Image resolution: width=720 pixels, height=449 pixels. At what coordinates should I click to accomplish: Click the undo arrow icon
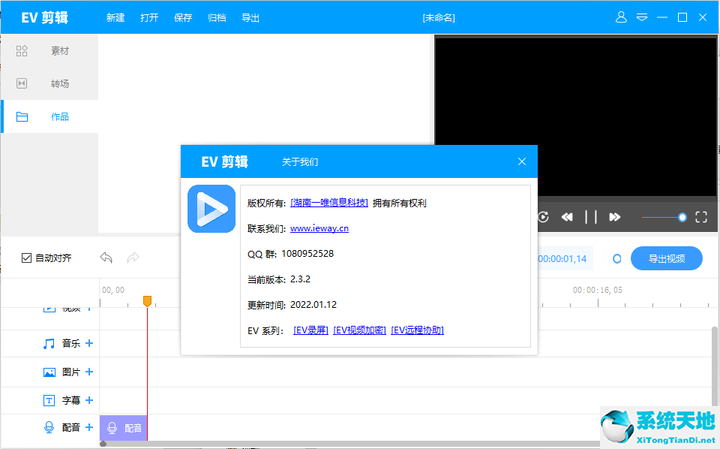click(x=107, y=258)
